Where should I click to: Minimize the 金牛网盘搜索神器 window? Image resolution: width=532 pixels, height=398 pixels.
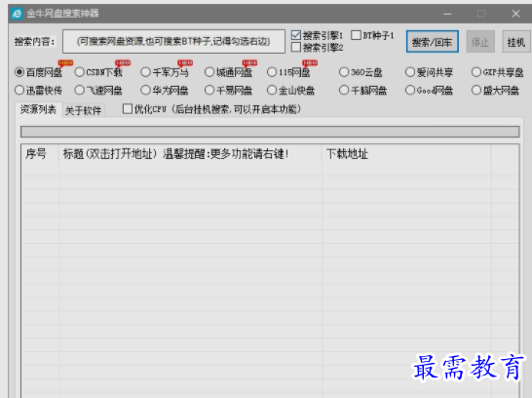point(447,14)
